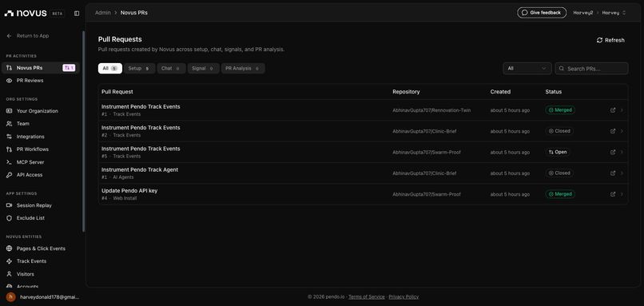Click the sidebar vertical scrollbar
This screenshot has width=644, height=306.
click(x=83, y=132)
